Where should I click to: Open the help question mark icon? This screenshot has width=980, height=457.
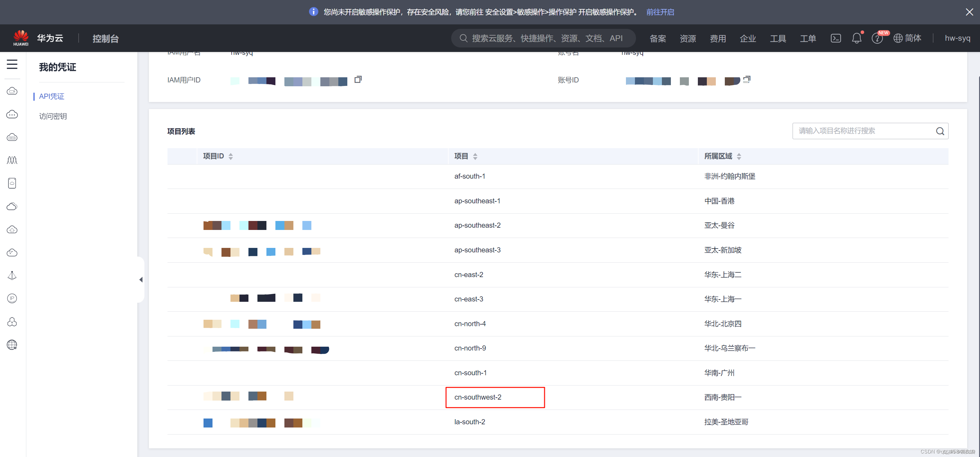877,38
